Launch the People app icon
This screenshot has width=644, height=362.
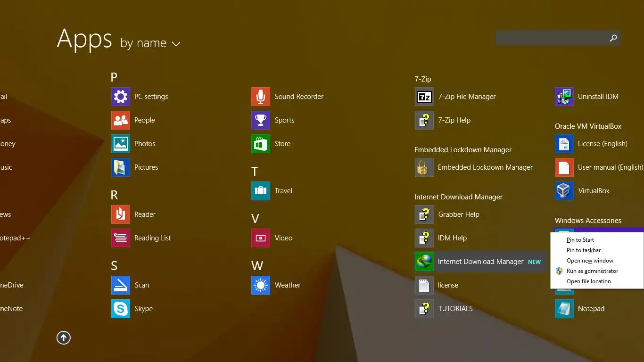[x=121, y=120]
